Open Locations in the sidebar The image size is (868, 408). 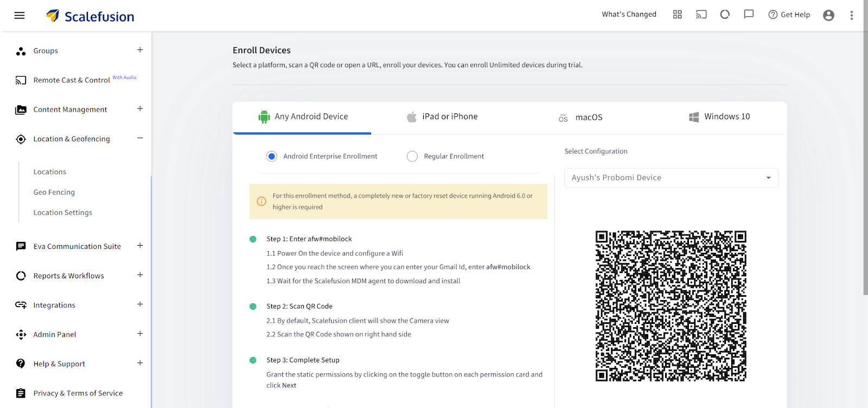(x=50, y=172)
